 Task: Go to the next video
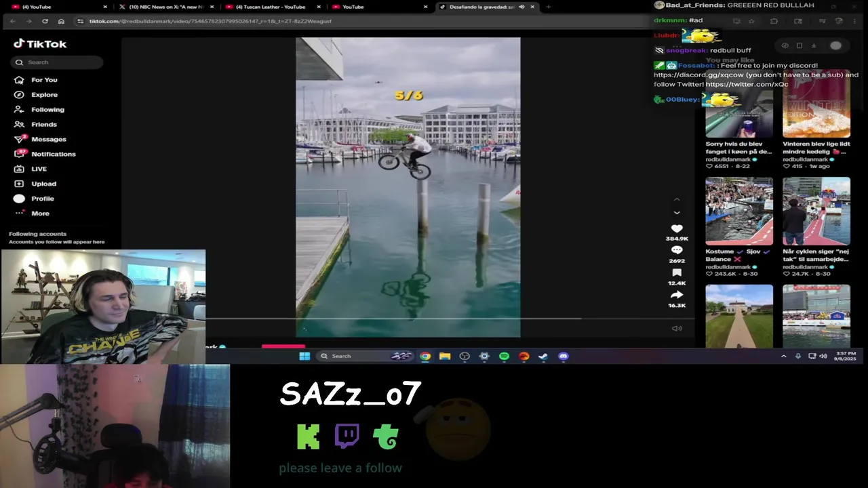677,213
